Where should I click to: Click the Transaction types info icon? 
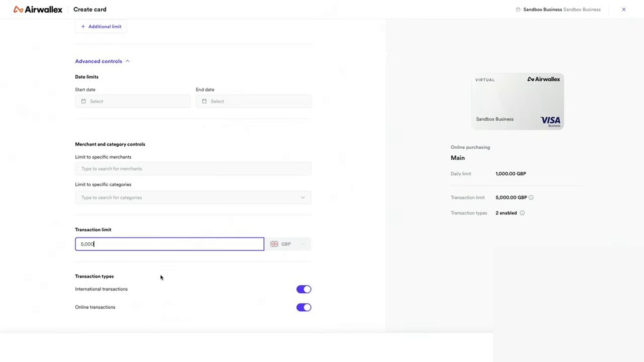pyautogui.click(x=522, y=213)
